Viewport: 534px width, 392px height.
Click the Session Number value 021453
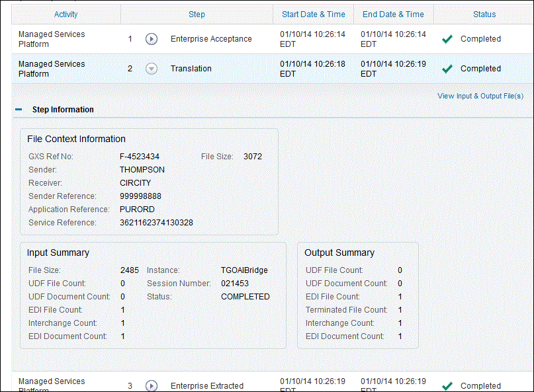[234, 284]
